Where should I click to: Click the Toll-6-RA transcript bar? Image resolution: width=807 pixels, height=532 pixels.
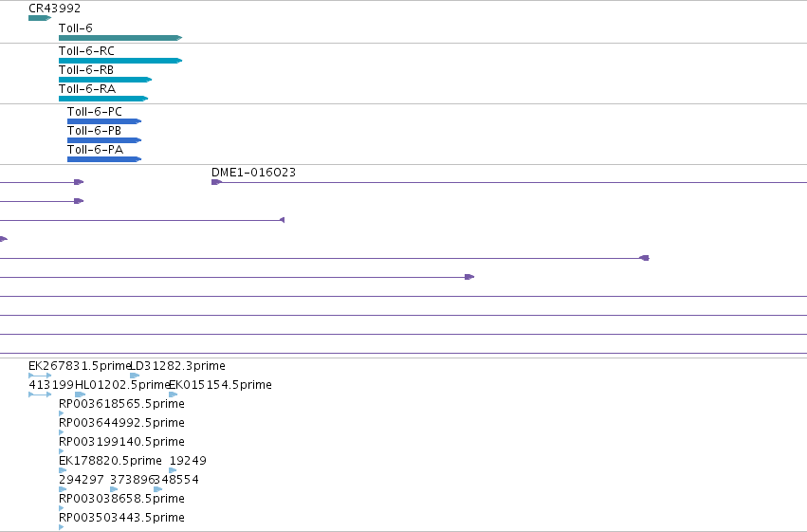coord(103,99)
